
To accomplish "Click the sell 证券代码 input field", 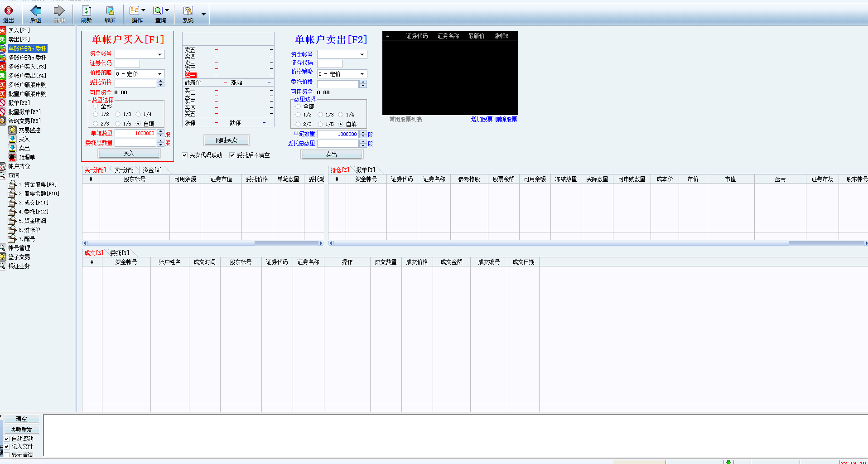I will point(329,64).
